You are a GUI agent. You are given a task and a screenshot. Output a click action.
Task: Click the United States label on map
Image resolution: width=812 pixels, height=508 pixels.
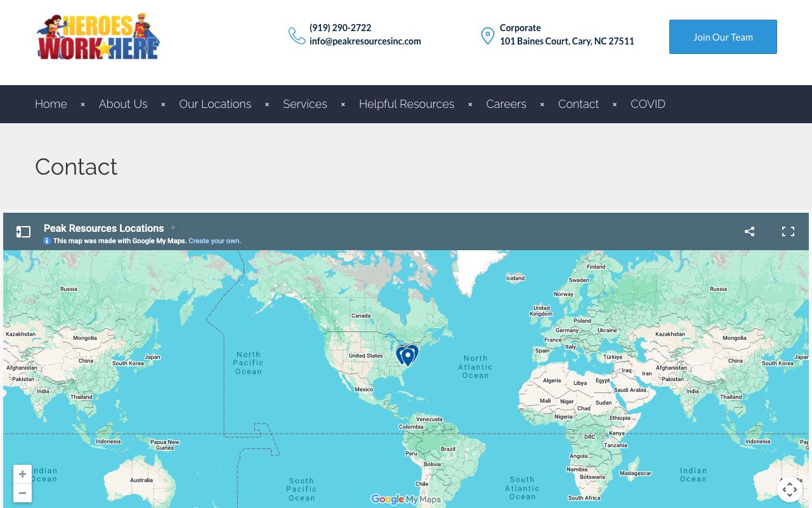pyautogui.click(x=366, y=356)
